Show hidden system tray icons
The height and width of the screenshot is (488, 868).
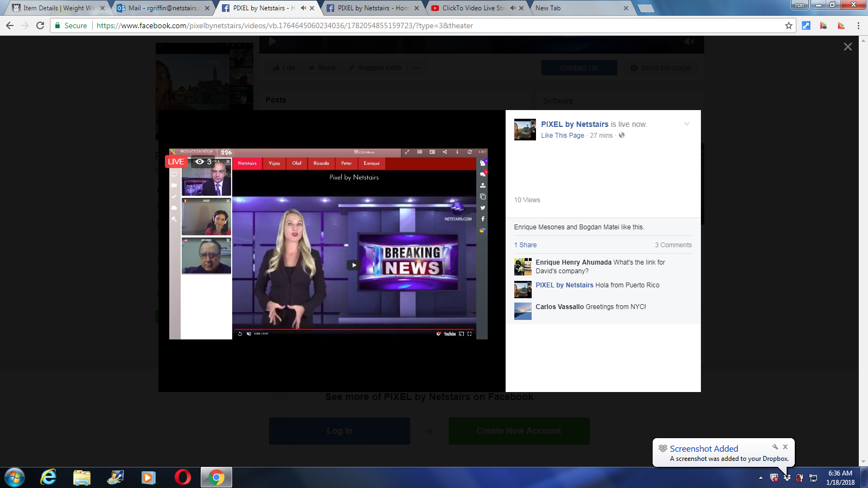click(761, 478)
